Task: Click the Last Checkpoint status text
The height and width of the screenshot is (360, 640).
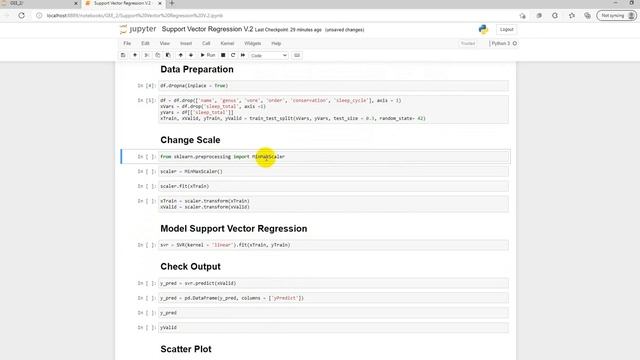Action: pyautogui.click(x=288, y=30)
